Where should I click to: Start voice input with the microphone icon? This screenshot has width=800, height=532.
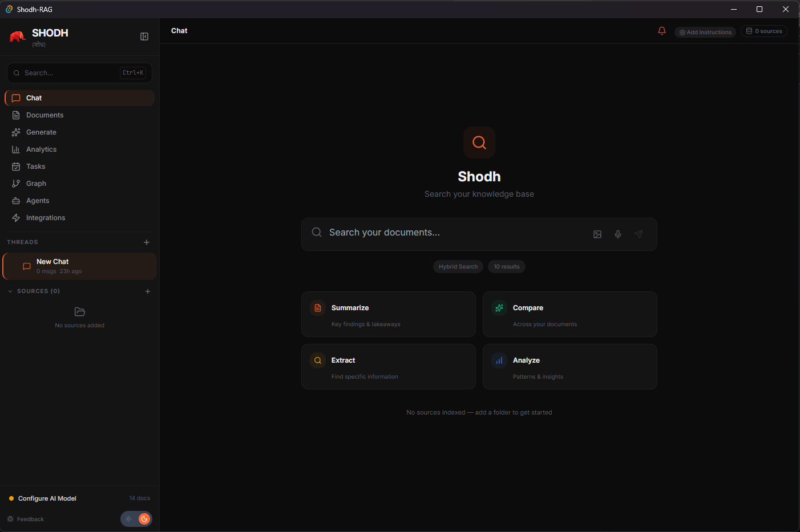[x=618, y=234]
